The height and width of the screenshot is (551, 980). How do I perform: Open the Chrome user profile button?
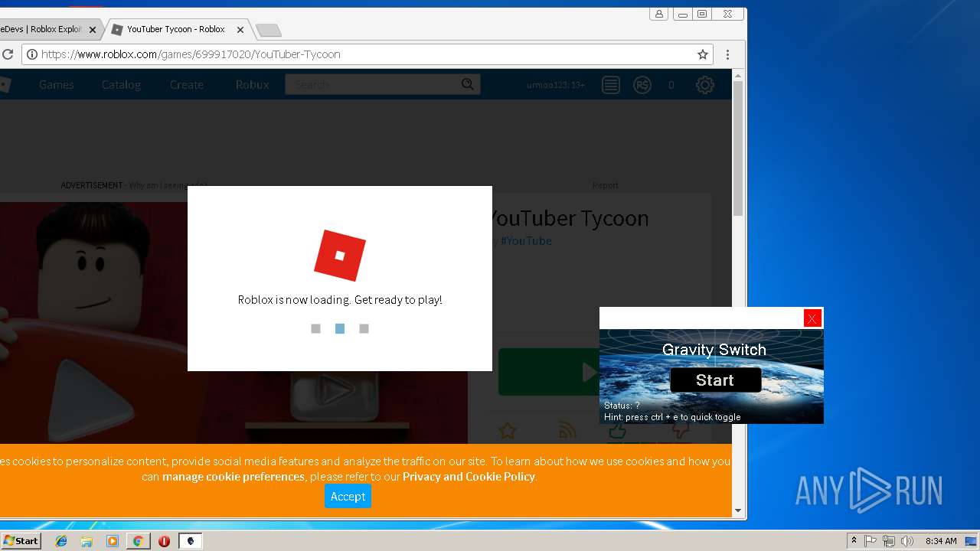click(x=659, y=14)
